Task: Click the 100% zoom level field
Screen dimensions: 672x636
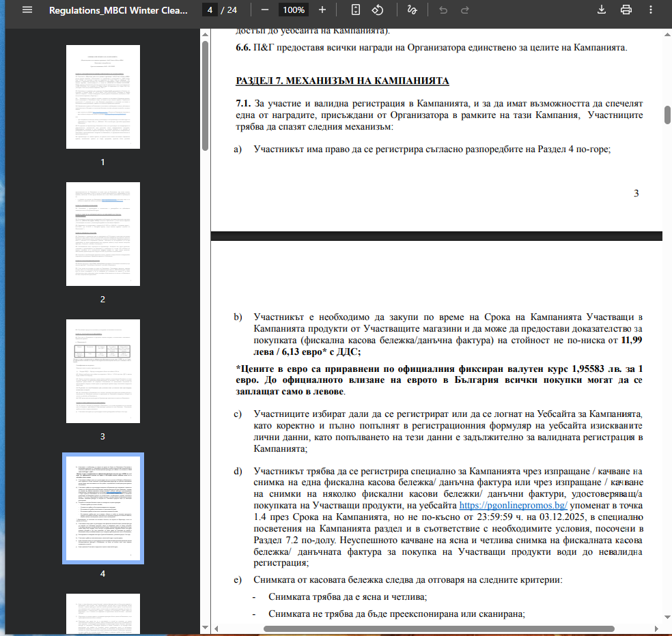Action: point(294,10)
